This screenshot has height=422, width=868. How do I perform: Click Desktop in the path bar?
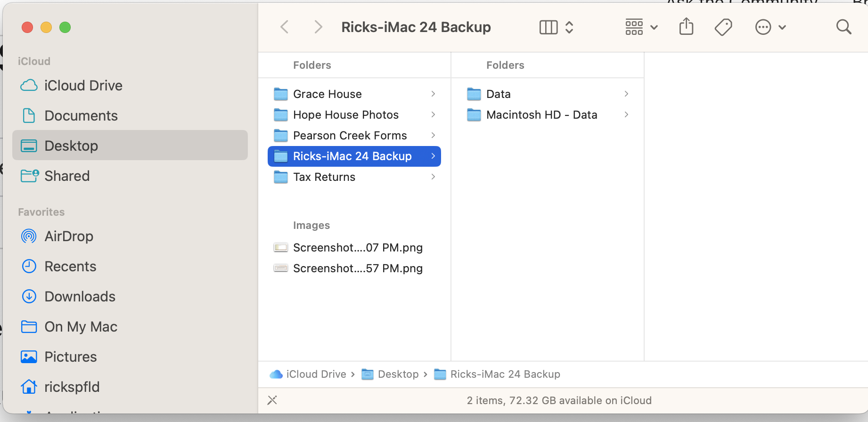click(x=398, y=374)
